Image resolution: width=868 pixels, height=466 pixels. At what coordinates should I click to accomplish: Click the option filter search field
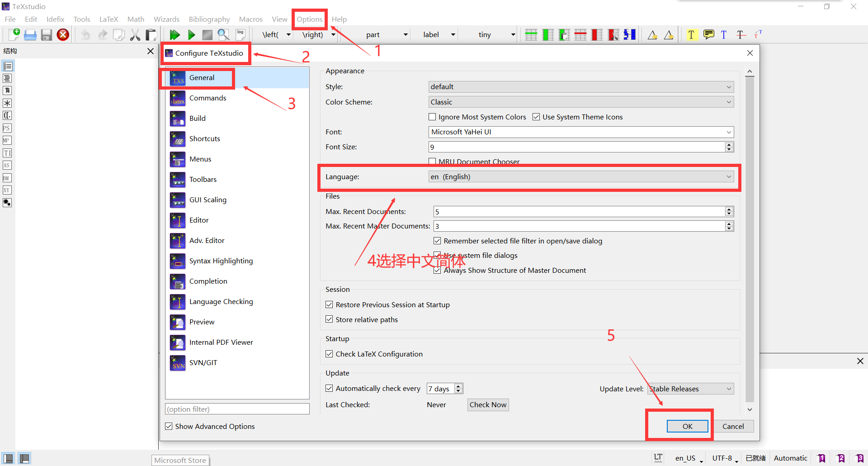[237, 409]
